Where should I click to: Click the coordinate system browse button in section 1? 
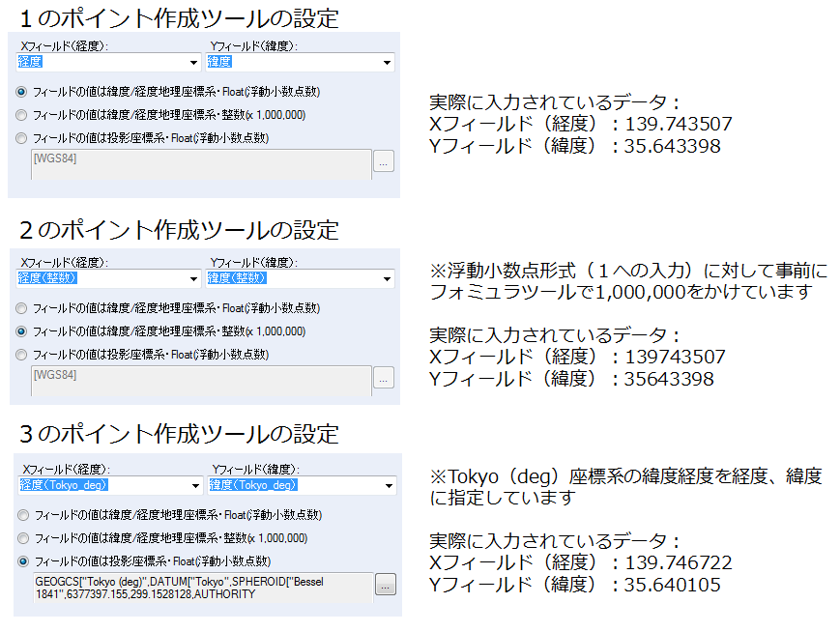click(384, 162)
